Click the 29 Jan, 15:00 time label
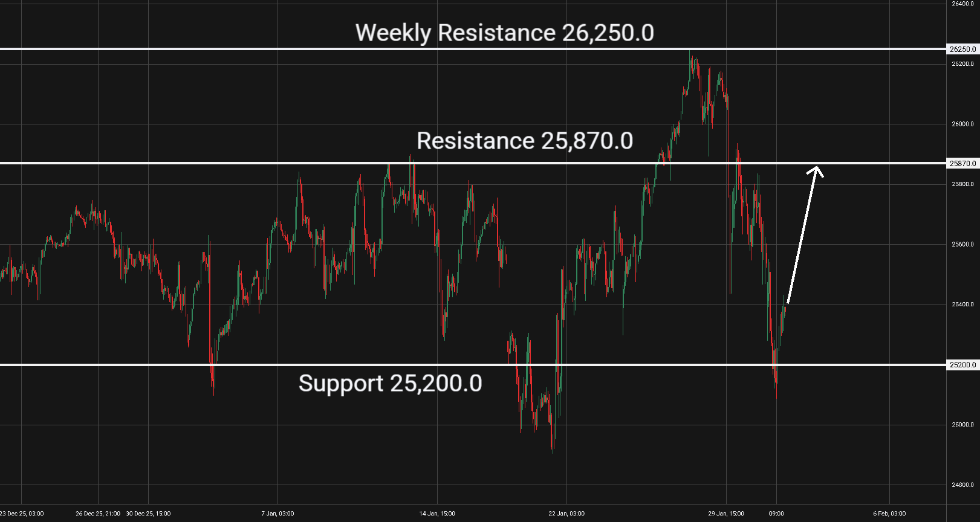This screenshot has height=522, width=980. coord(726,514)
